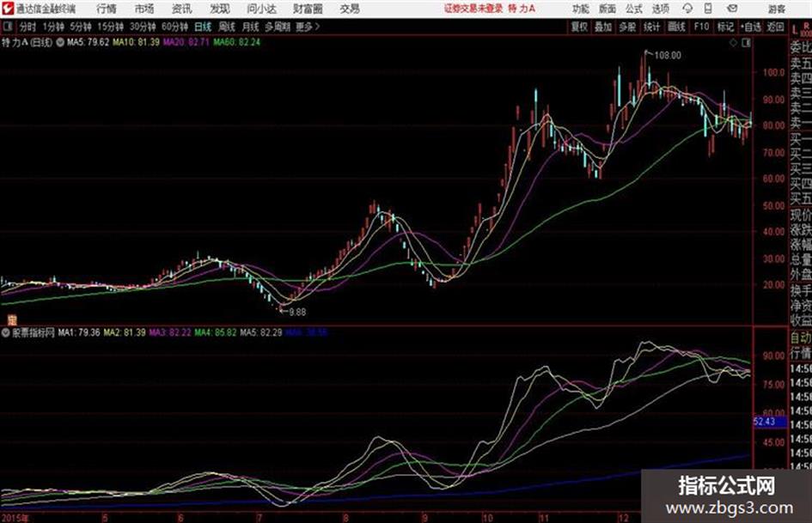Open the 功能 menu
The height and width of the screenshot is (523, 812).
(x=581, y=9)
